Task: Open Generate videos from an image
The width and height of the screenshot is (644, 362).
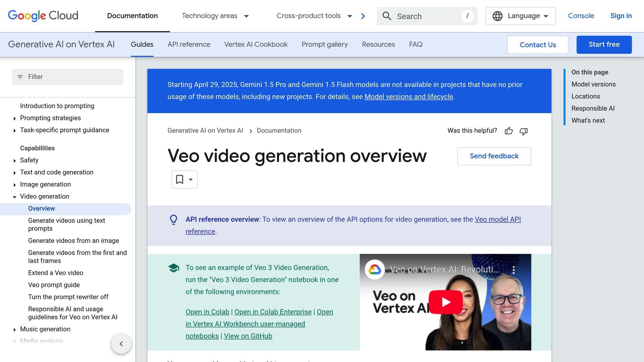Action: tap(74, 241)
